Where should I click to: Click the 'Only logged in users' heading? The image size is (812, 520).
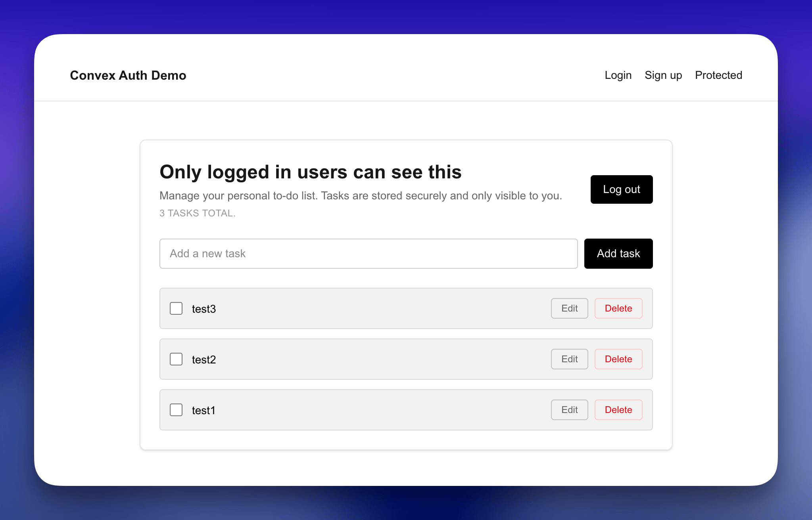(x=310, y=172)
